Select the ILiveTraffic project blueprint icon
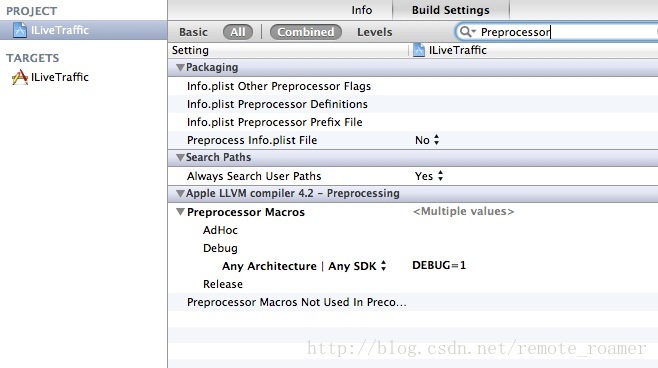 pos(20,30)
